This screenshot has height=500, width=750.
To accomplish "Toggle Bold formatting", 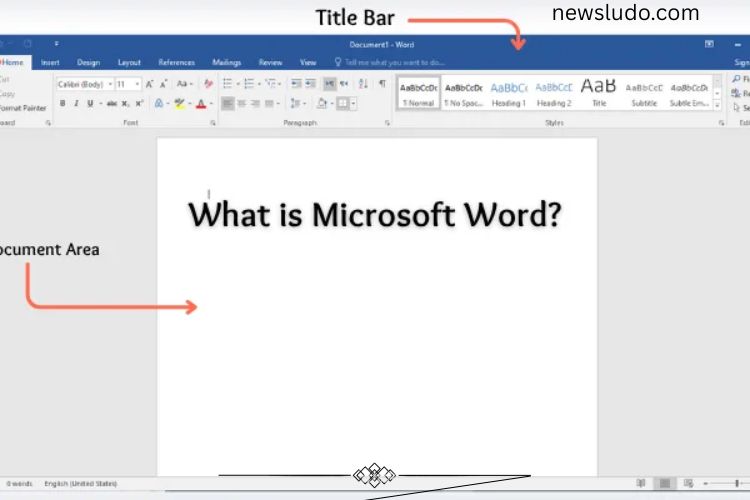I will 62,103.
